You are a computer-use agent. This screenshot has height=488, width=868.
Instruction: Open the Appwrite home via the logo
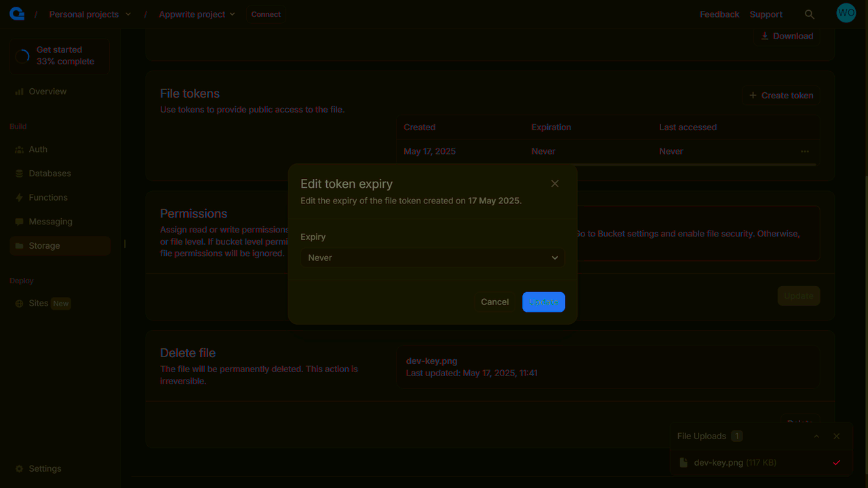click(x=16, y=13)
